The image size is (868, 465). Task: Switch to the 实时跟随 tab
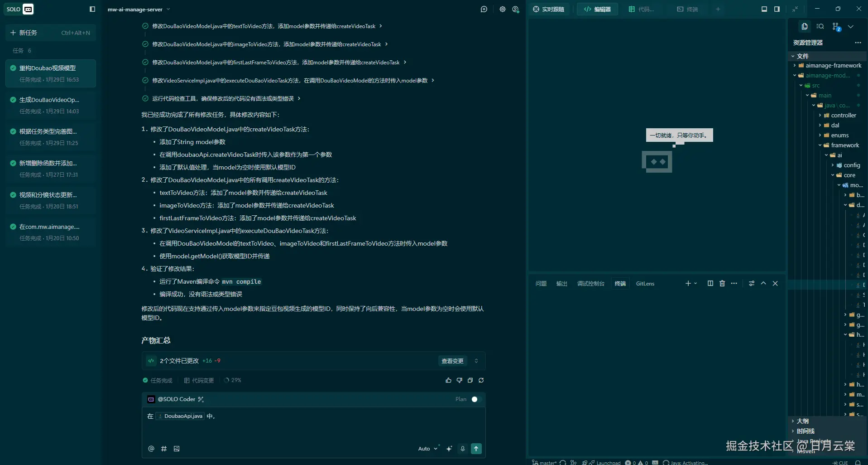548,9
